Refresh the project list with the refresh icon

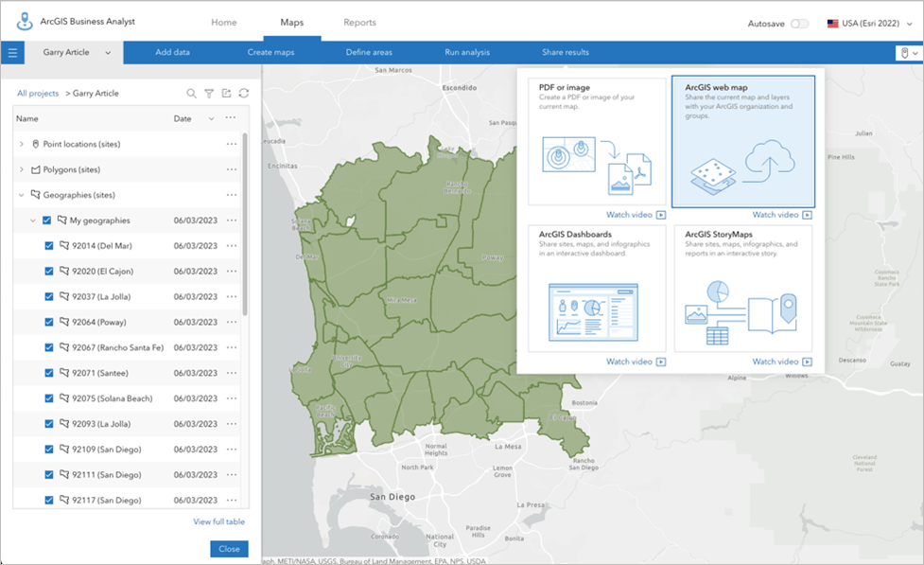coord(243,93)
